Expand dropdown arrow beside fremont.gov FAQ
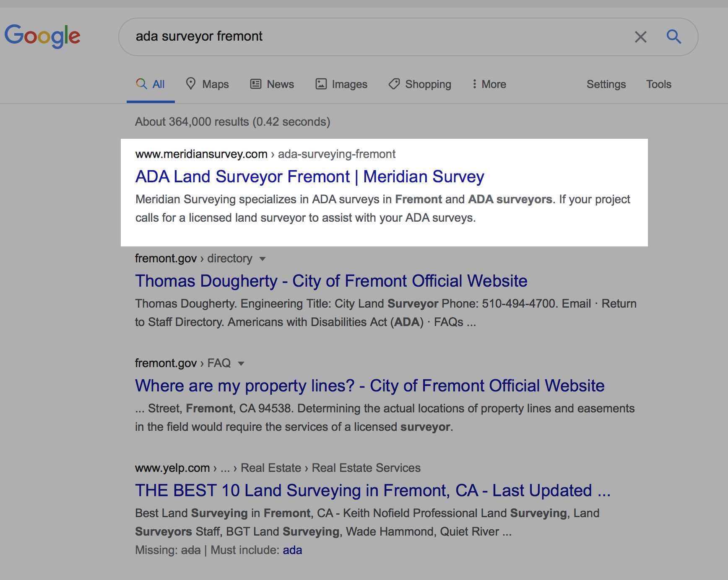This screenshot has width=728, height=580. [241, 364]
